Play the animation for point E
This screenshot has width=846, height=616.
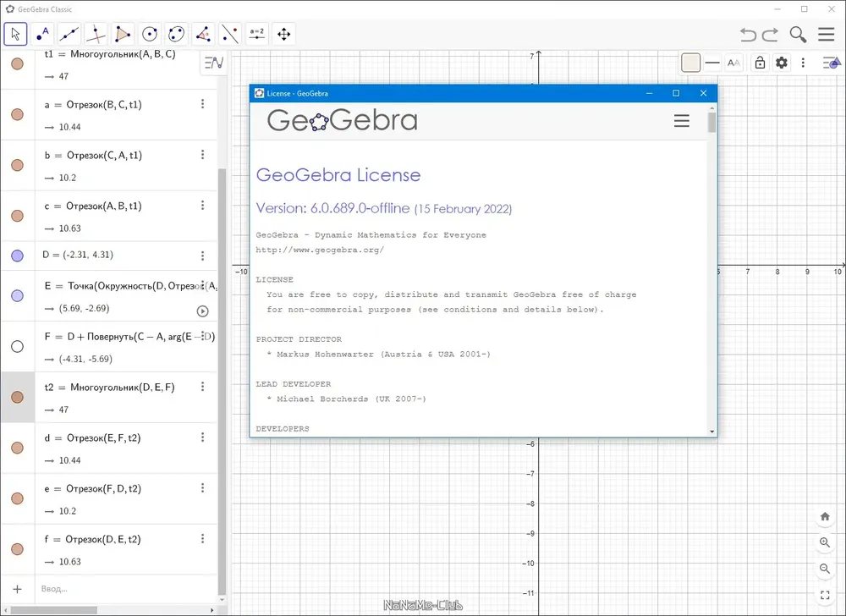coord(202,311)
